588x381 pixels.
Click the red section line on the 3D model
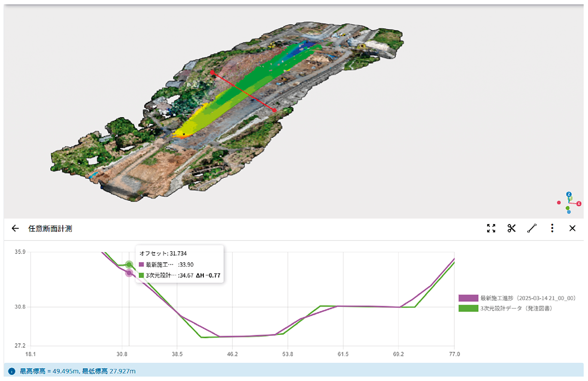(x=244, y=92)
